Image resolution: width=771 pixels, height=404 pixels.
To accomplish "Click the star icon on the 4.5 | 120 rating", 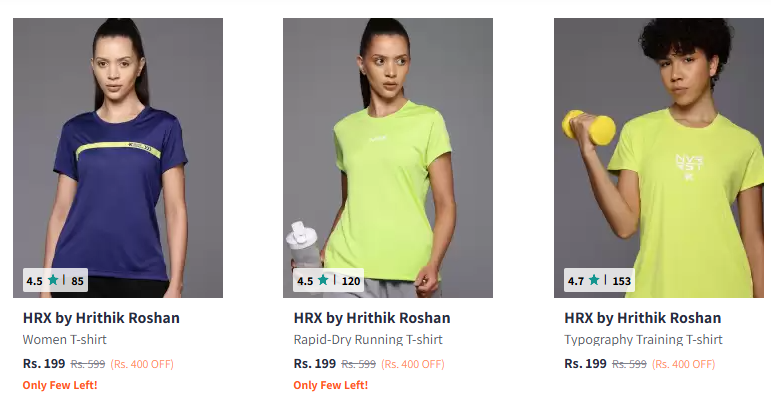I will pyautogui.click(x=323, y=280).
